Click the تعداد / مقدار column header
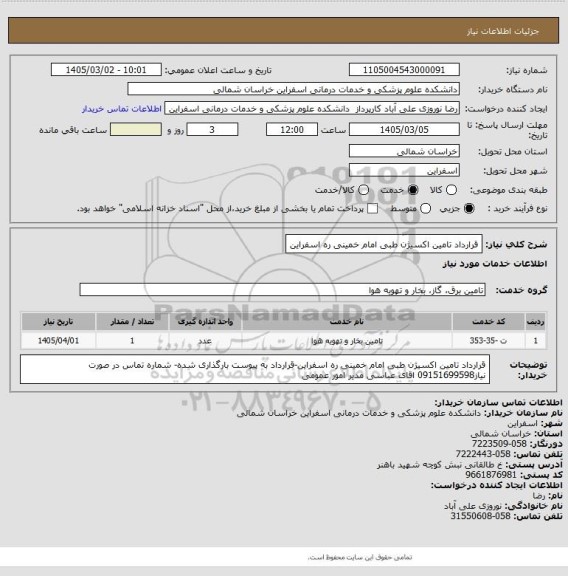Screen dimensions: 568x576 (x=132, y=322)
